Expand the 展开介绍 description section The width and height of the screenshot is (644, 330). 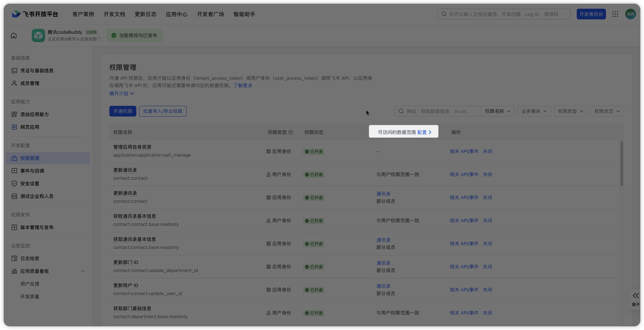122,93
